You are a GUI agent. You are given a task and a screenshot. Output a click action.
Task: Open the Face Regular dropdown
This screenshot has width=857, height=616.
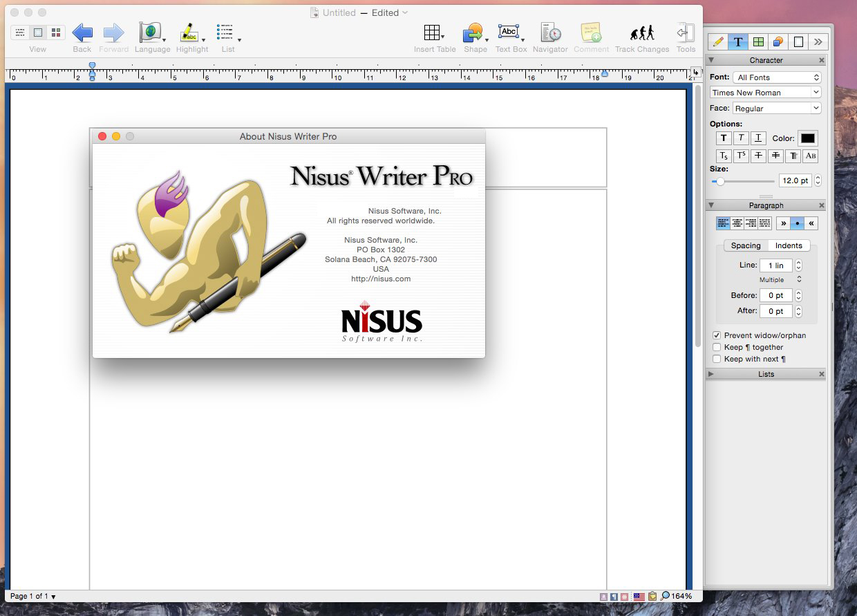(x=777, y=109)
